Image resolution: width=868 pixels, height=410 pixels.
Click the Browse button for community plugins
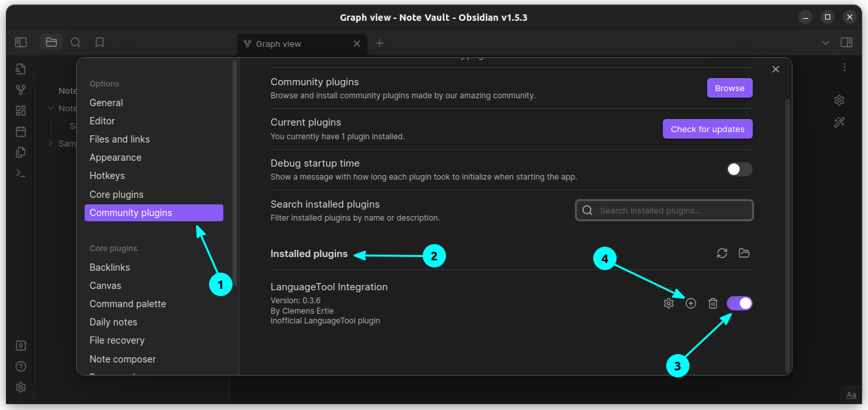(729, 87)
